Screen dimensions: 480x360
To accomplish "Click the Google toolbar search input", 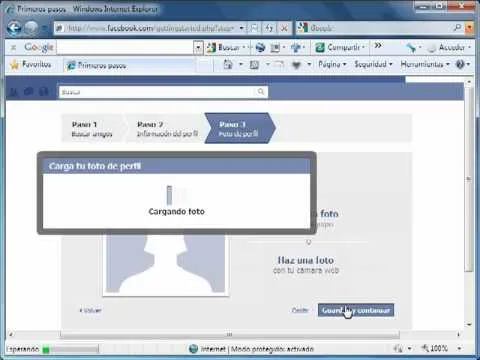I will (x=125, y=48).
